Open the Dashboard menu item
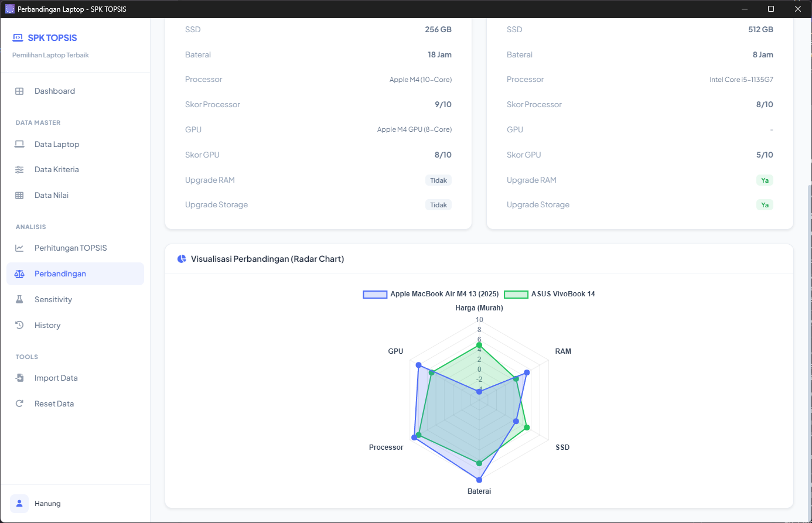Image resolution: width=812 pixels, height=523 pixels. tap(75, 91)
